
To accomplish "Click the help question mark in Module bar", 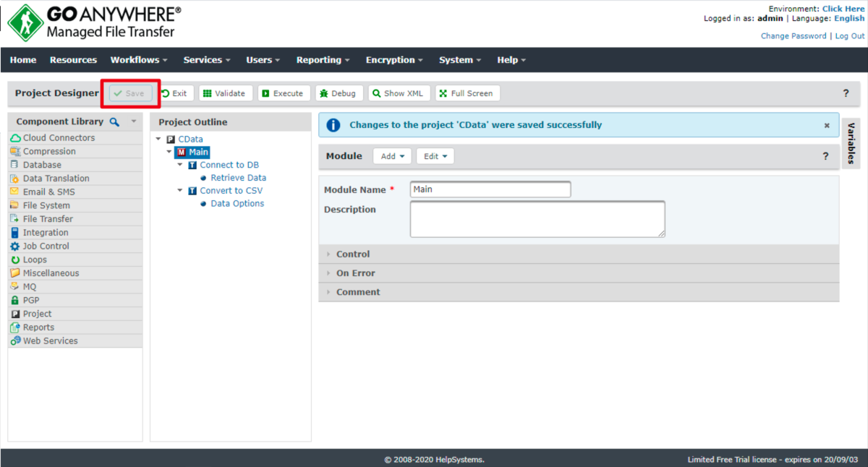I will (x=826, y=156).
